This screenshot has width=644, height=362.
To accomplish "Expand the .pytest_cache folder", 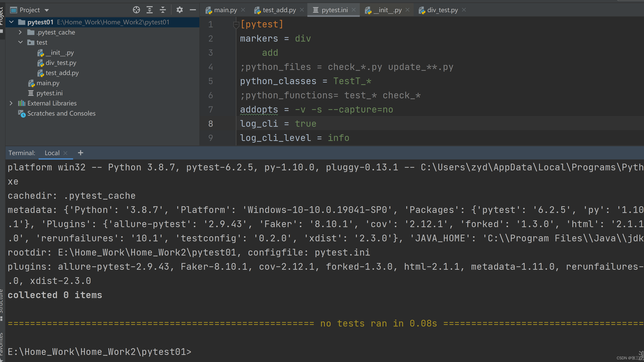I will coord(20,32).
